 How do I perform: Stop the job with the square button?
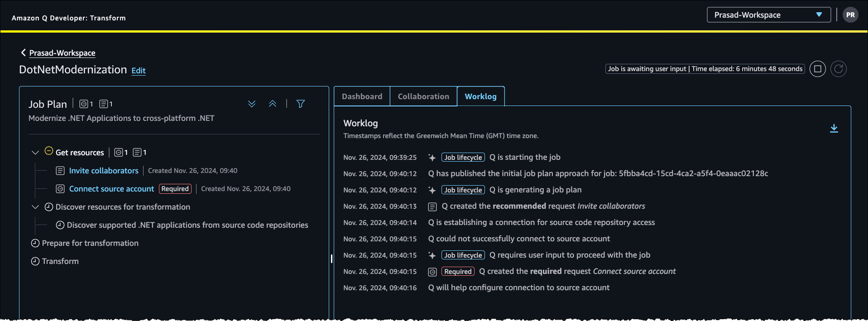817,69
